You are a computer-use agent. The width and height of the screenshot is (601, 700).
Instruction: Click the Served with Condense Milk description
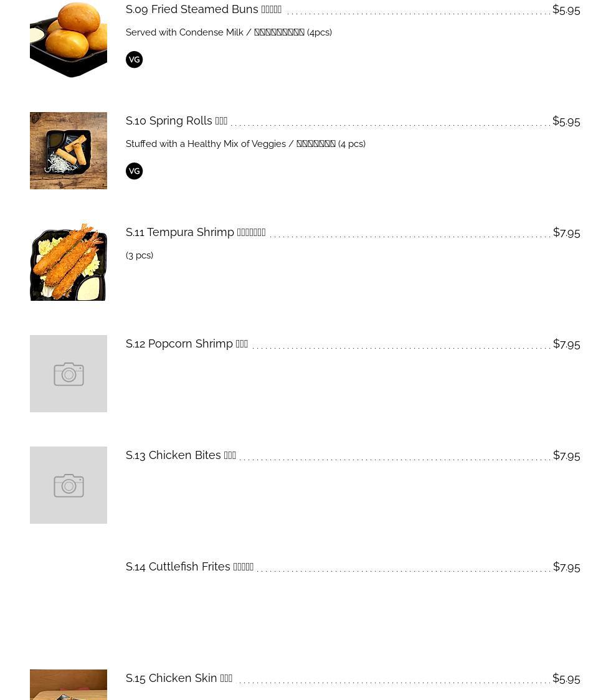[x=229, y=32]
